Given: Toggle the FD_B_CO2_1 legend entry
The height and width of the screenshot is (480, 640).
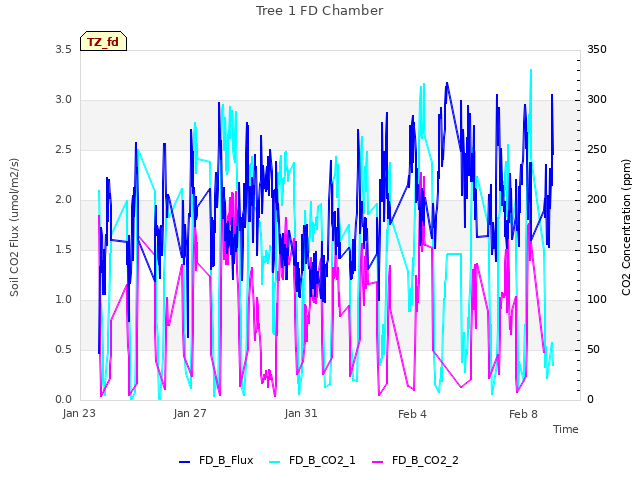Looking at the screenshot, I should point(312,460).
